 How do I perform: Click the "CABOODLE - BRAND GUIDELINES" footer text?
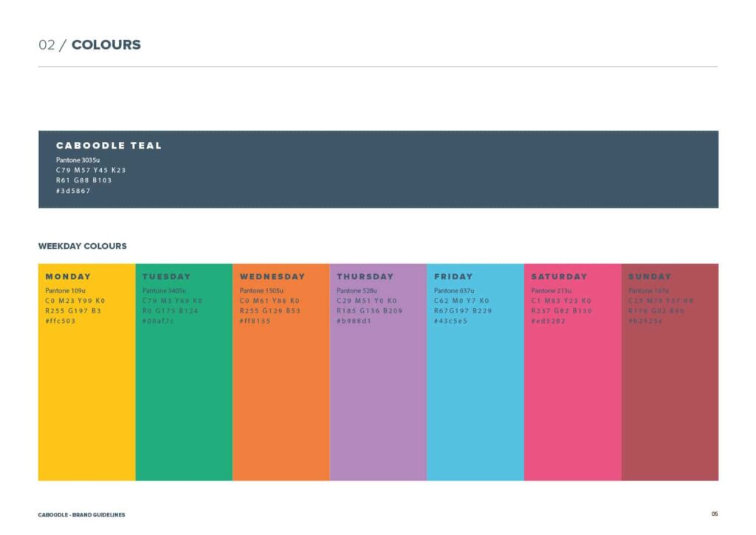81,514
